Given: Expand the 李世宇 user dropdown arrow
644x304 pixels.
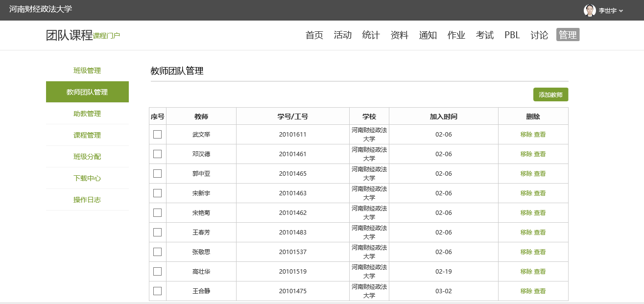Looking at the screenshot, I should (x=621, y=11).
